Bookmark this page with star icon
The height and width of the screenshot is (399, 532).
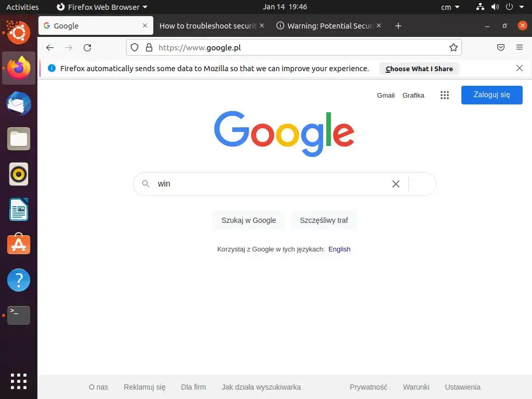(453, 47)
